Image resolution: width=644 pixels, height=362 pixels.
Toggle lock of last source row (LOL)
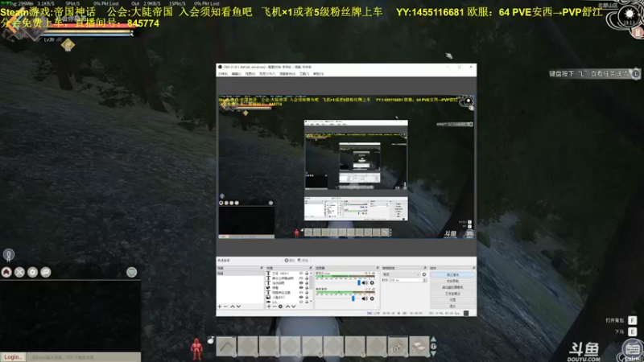(x=307, y=302)
